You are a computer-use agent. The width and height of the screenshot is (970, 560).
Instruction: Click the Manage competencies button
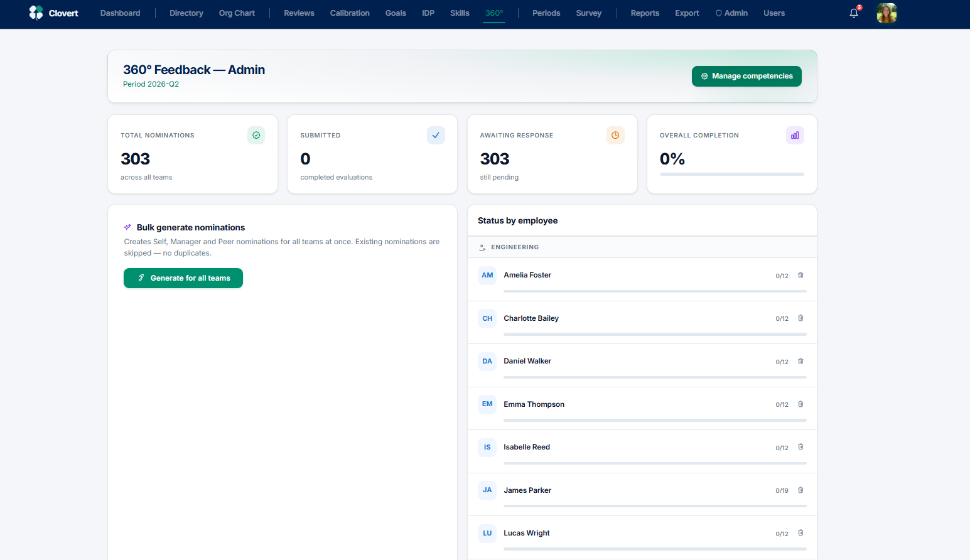[x=746, y=76]
